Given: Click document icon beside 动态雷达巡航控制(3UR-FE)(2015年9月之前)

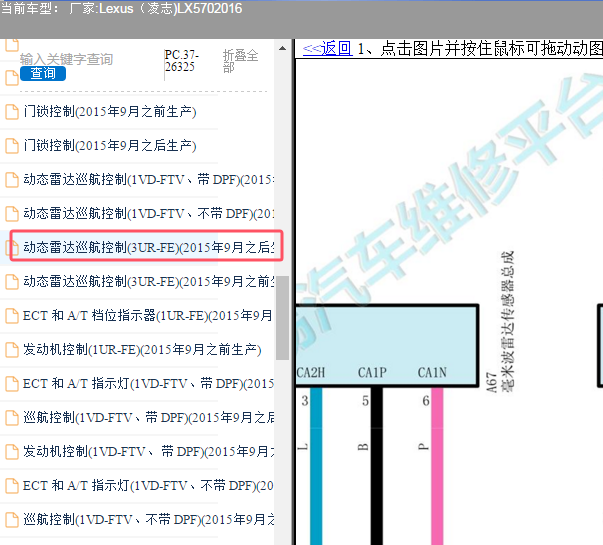Looking at the screenshot, I should [x=12, y=282].
